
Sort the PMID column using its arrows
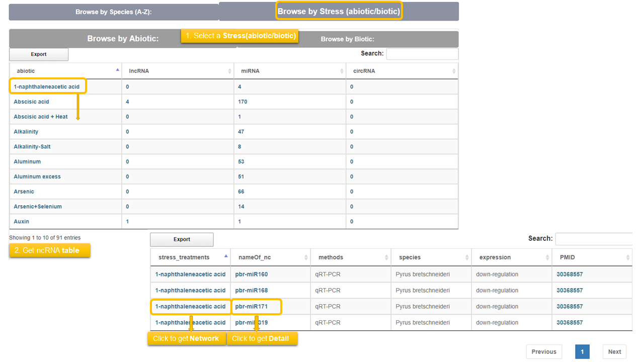click(x=628, y=257)
